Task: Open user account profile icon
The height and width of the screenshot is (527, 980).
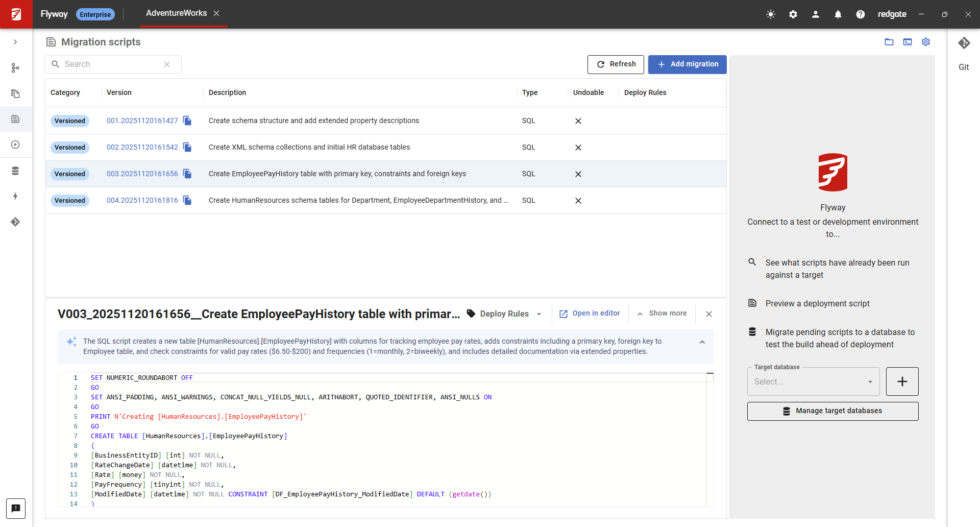Action: click(x=816, y=14)
